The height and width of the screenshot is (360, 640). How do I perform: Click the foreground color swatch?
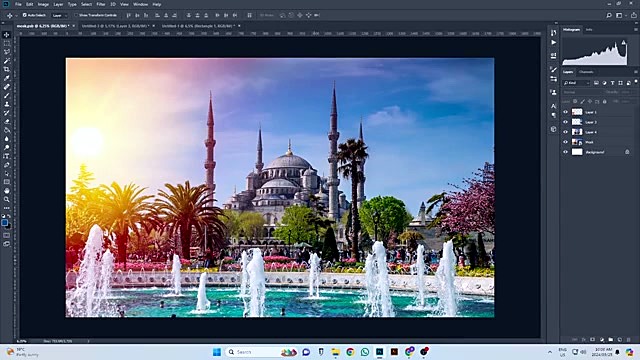click(x=4, y=222)
